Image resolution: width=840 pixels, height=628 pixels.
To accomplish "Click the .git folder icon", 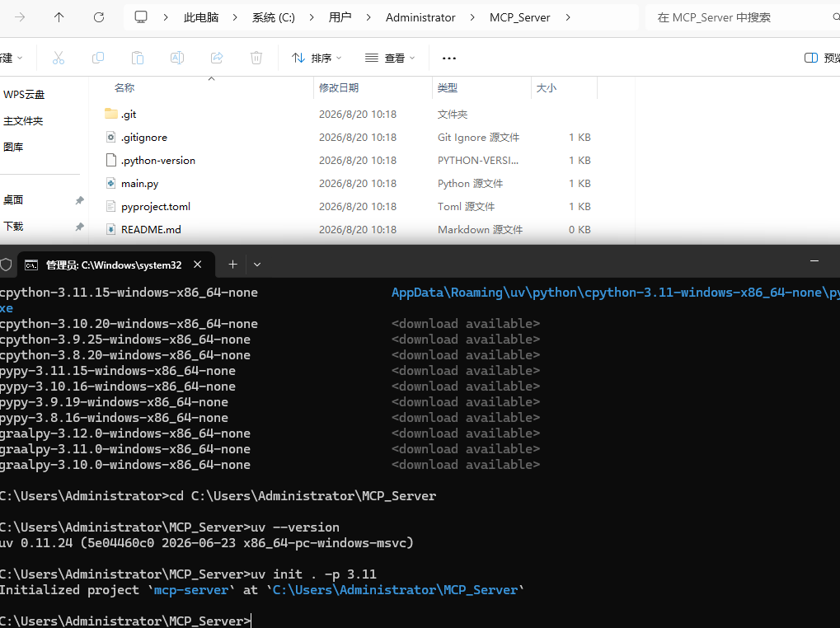I will 111,114.
